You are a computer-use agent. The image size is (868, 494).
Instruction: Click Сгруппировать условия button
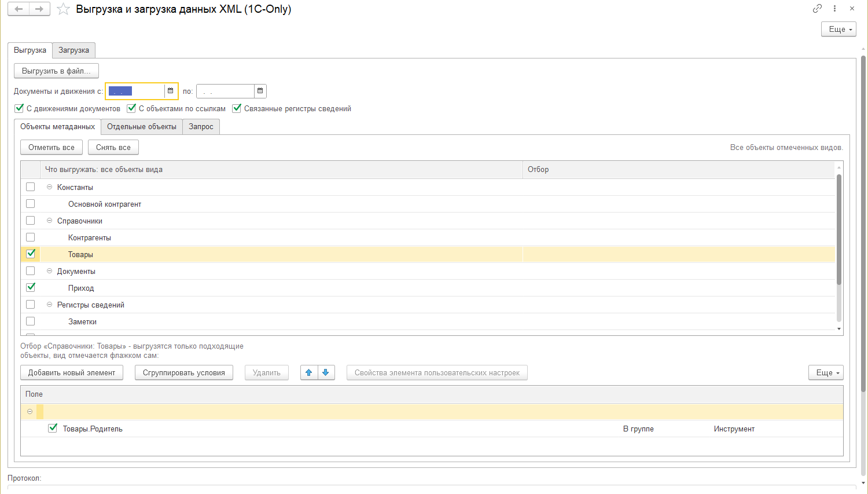coord(184,372)
